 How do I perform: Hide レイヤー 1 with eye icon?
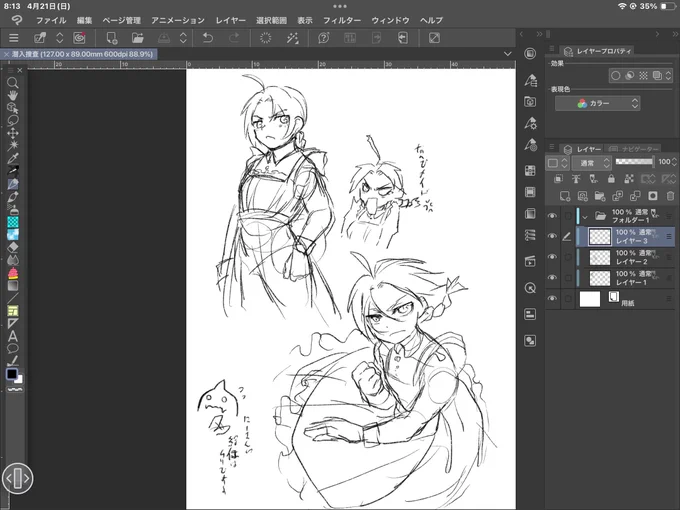point(552,278)
